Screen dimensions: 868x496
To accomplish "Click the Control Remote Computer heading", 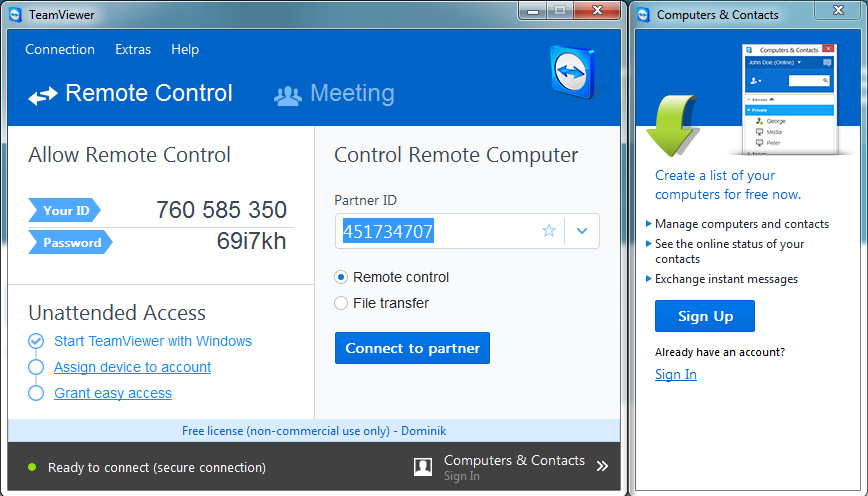I will click(x=456, y=155).
